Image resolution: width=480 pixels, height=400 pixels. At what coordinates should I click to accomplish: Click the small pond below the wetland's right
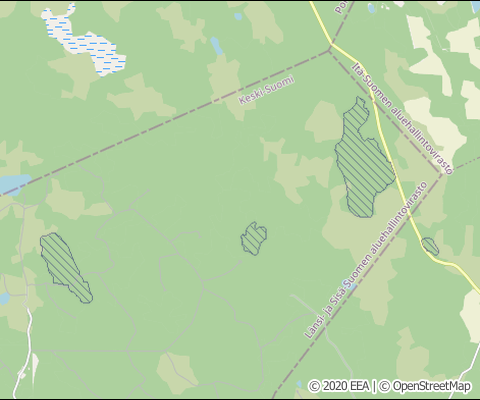tap(216, 46)
